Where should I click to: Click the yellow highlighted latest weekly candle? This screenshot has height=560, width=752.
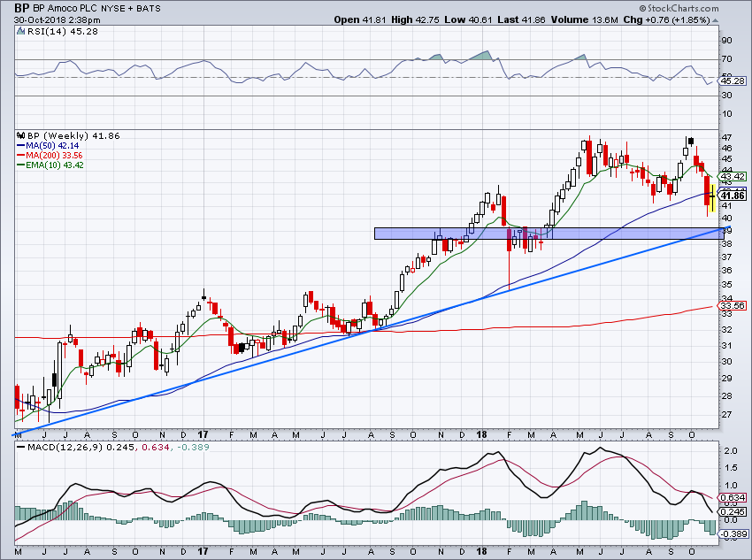pos(712,197)
